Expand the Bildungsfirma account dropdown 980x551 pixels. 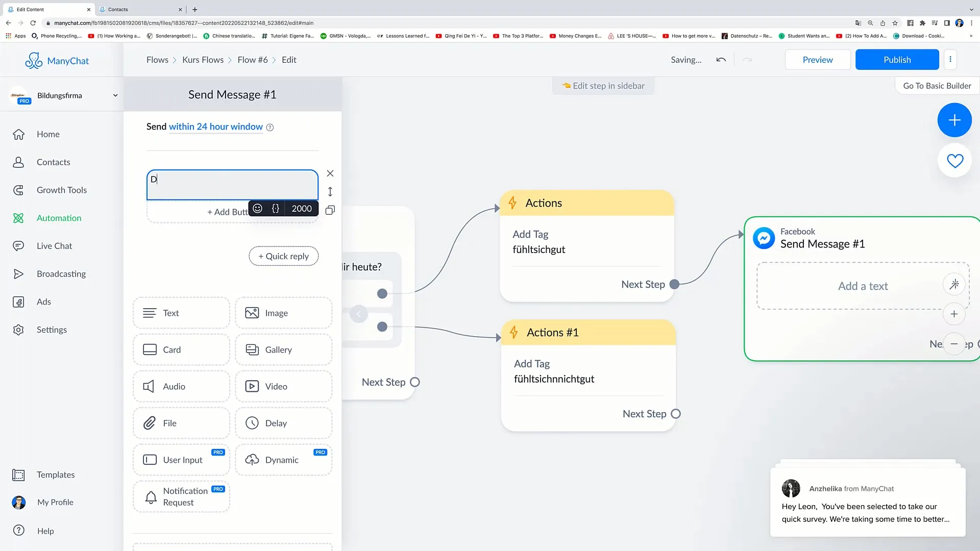(115, 95)
